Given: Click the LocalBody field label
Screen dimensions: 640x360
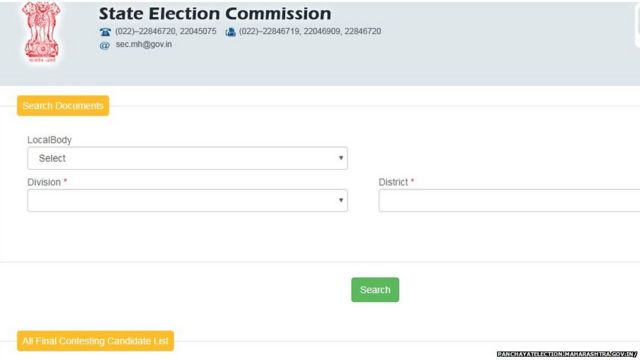Looking at the screenshot, I should click(49, 140).
